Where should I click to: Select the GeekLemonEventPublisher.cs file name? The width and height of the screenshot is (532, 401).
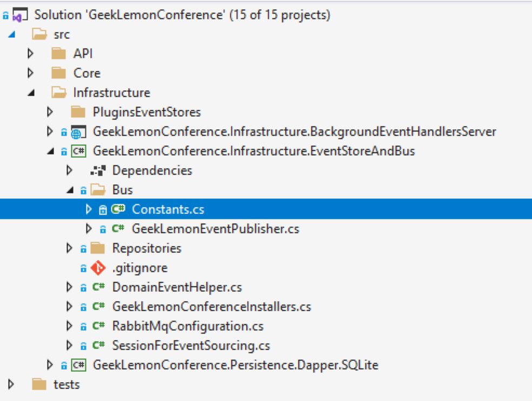pos(215,229)
